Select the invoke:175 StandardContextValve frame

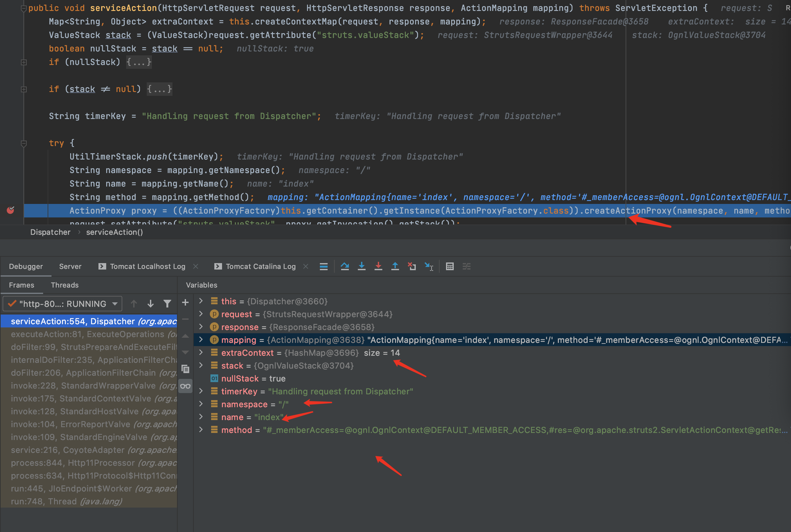pos(88,399)
